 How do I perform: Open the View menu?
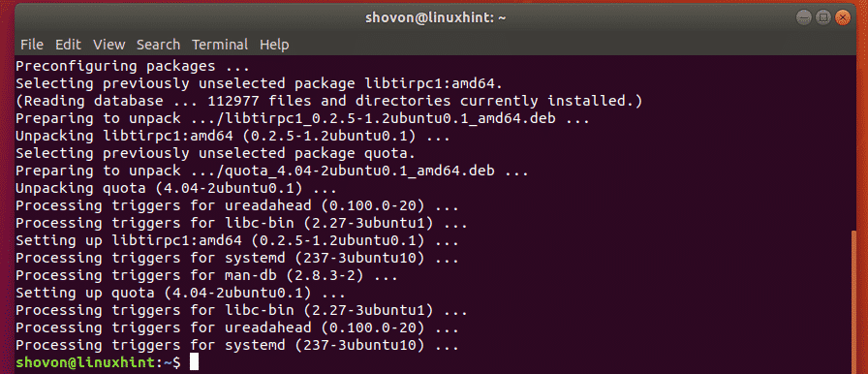109,45
